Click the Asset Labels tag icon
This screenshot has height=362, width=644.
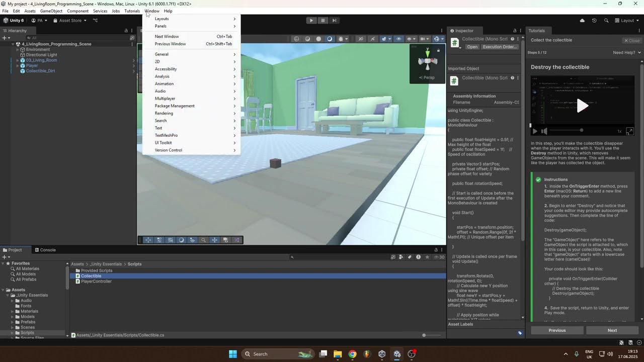click(x=520, y=333)
